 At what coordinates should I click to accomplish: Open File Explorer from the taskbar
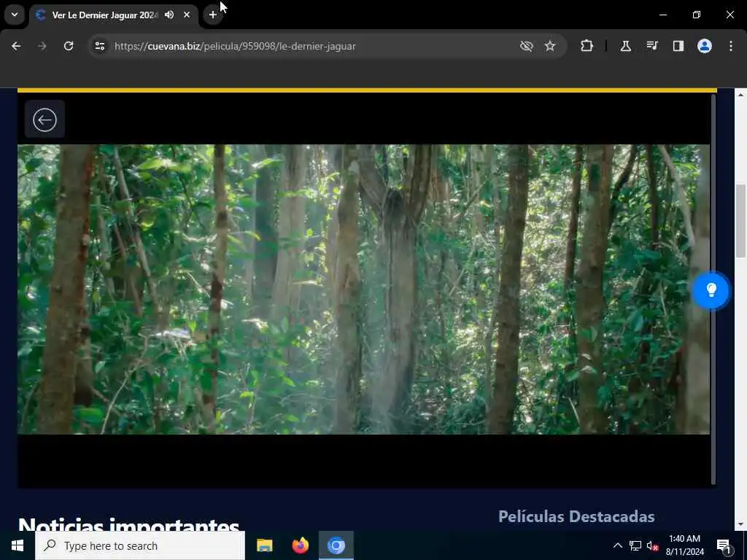(x=264, y=545)
